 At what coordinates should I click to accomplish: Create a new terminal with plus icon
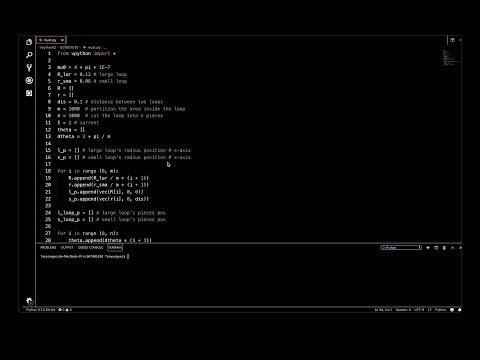(x=428, y=248)
